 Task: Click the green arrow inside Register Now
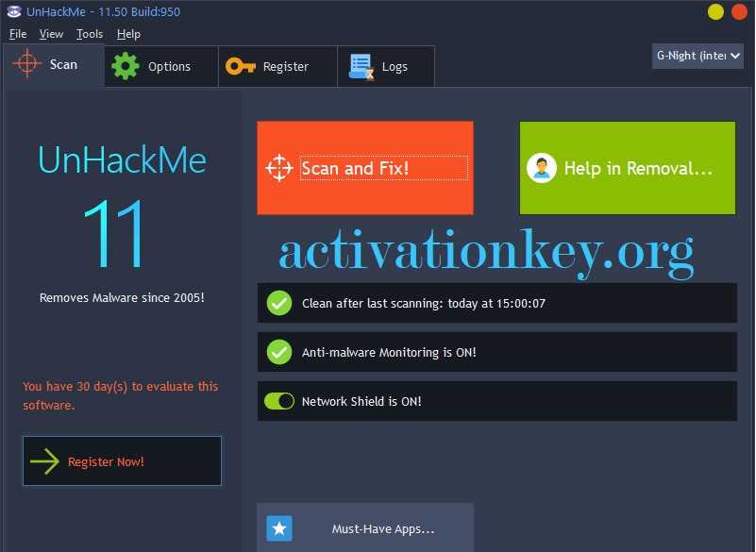pos(43,460)
